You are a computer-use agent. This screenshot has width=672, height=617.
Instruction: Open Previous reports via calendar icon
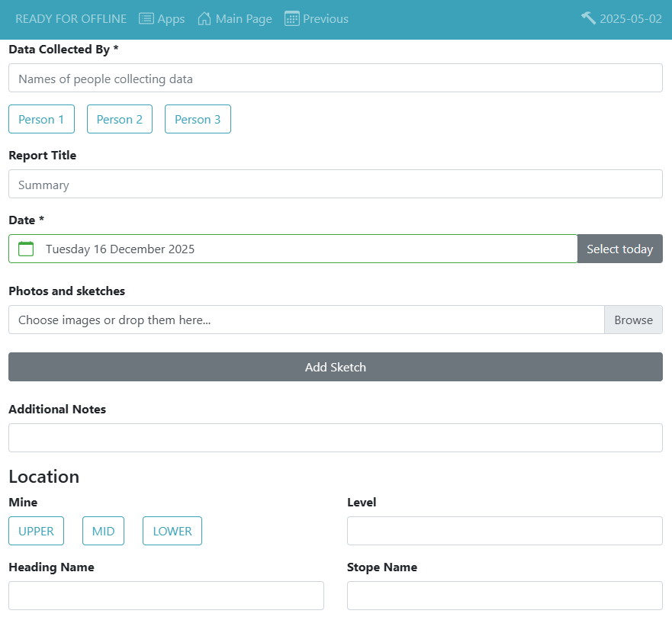tap(291, 18)
